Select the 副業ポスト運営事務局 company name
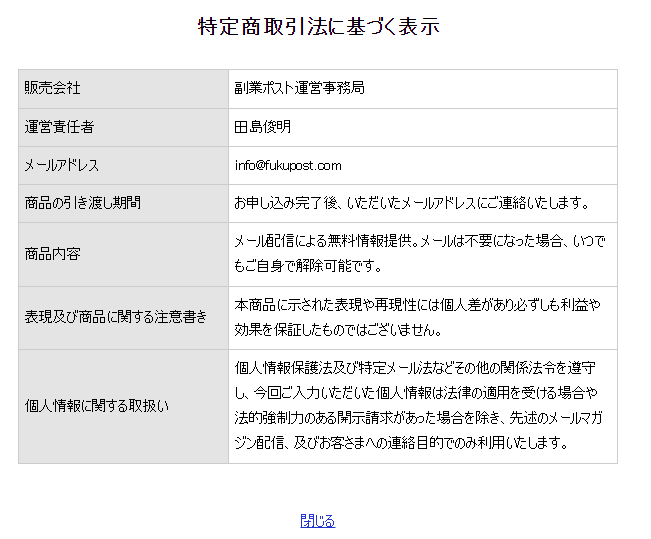 [x=299, y=88]
